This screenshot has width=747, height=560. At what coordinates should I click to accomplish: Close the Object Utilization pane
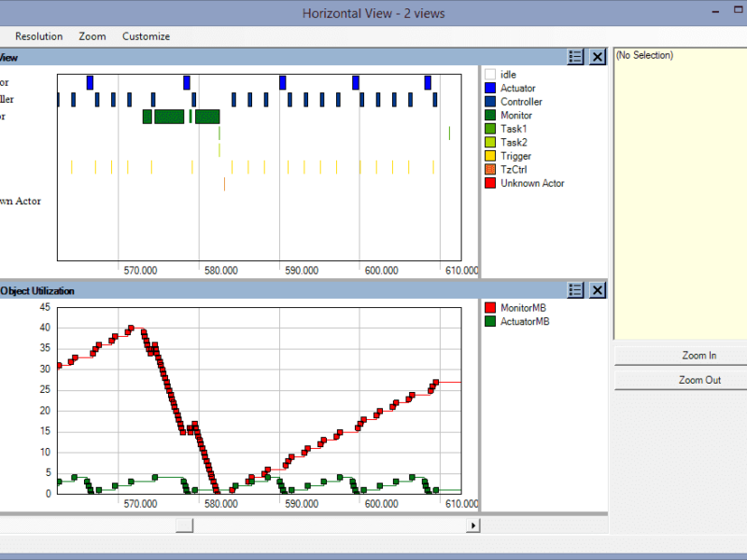point(598,290)
